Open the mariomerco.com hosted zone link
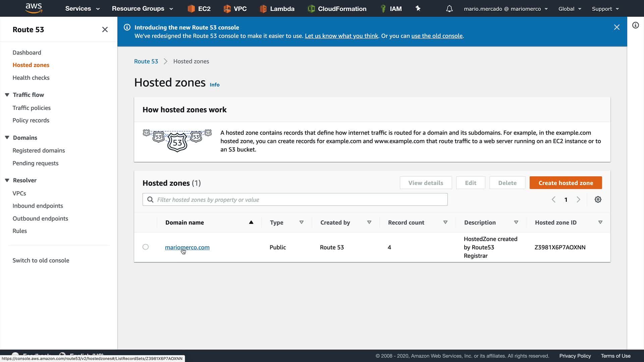644x362 pixels. point(187,247)
